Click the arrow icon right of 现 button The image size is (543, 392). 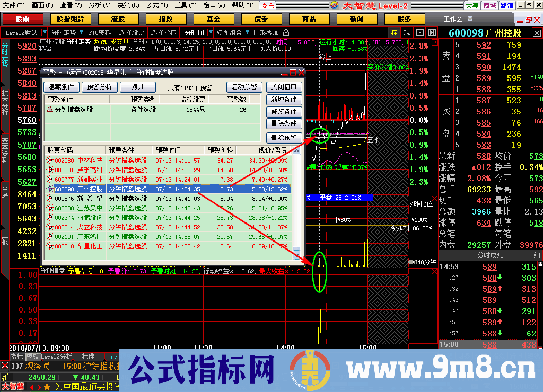[x=432, y=32]
